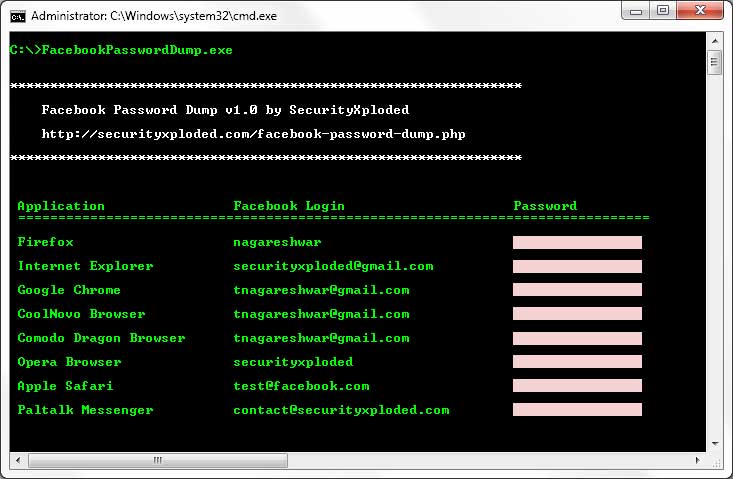
Task: Click the window title text
Action: pyautogui.click(x=154, y=16)
